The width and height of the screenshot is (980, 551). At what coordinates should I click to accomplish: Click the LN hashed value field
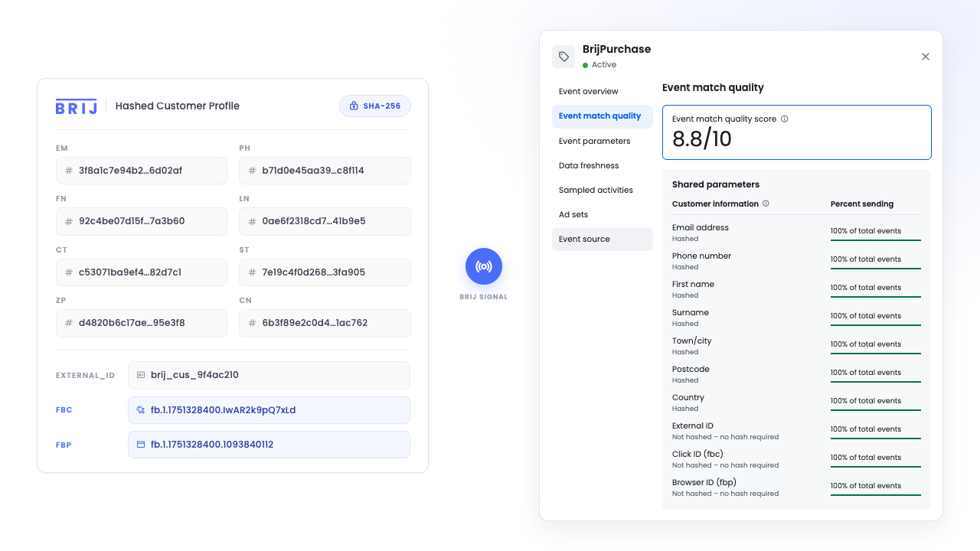325,221
